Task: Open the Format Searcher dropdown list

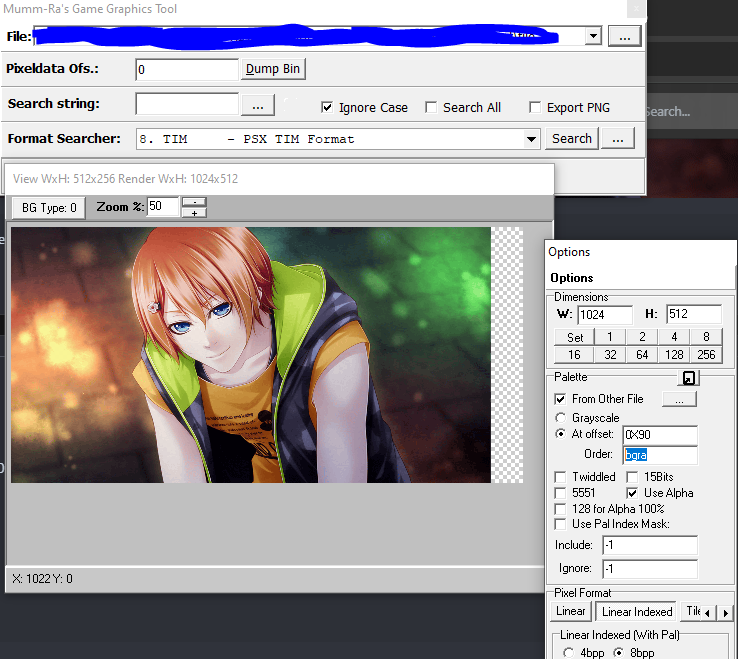Action: pyautogui.click(x=532, y=139)
